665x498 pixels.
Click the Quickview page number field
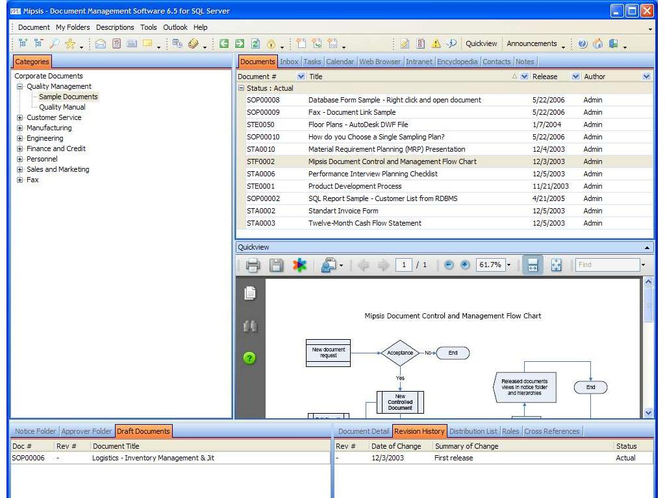pos(404,265)
